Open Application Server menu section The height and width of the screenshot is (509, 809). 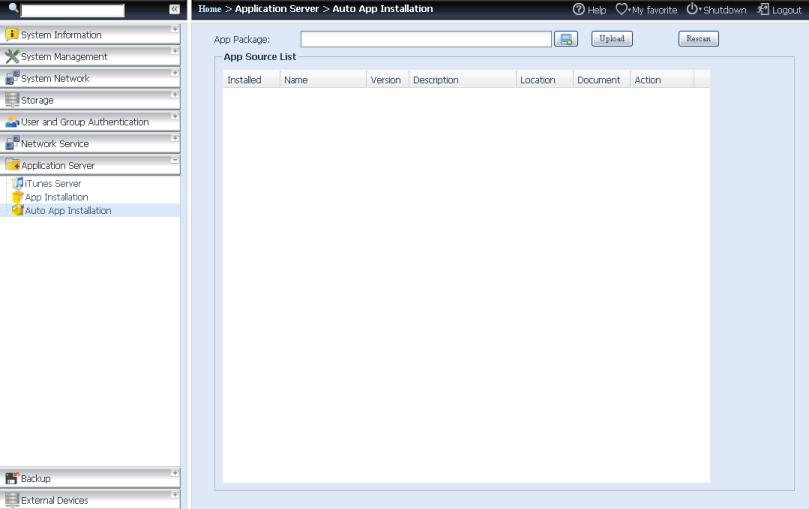tap(90, 165)
